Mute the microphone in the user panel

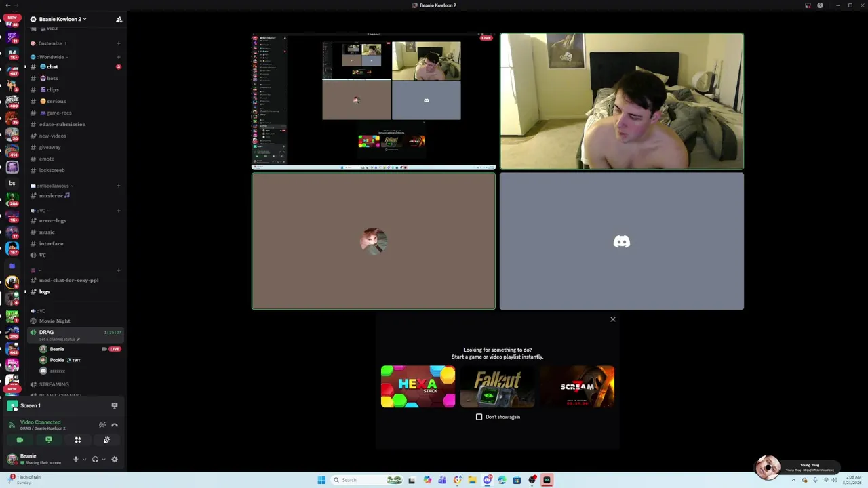point(76,459)
